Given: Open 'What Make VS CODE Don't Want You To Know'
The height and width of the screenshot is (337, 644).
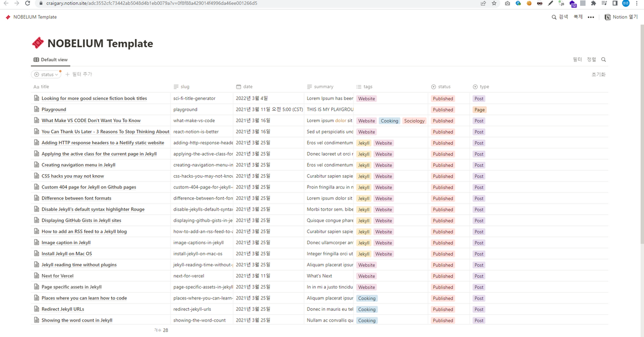Looking at the screenshot, I should click(x=91, y=121).
